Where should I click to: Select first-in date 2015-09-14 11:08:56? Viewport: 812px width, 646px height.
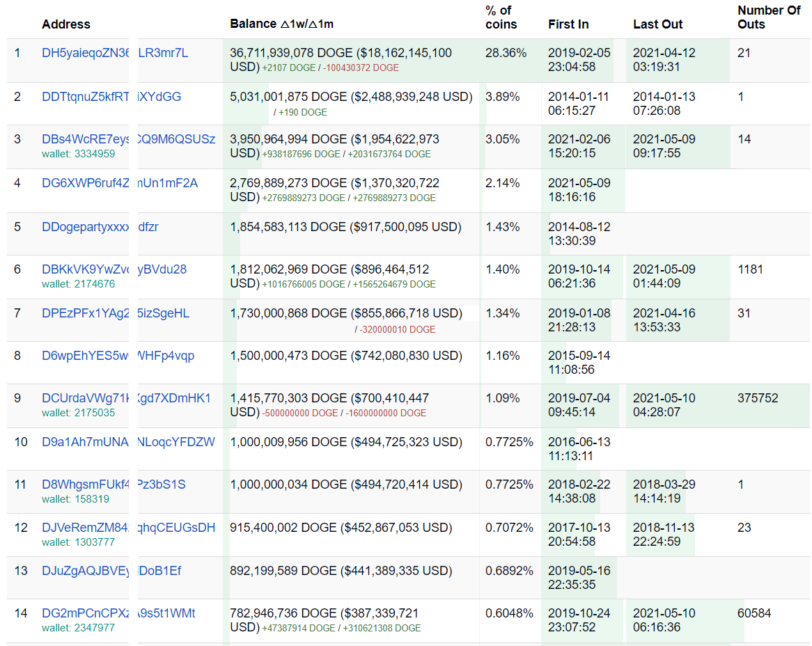pos(579,363)
